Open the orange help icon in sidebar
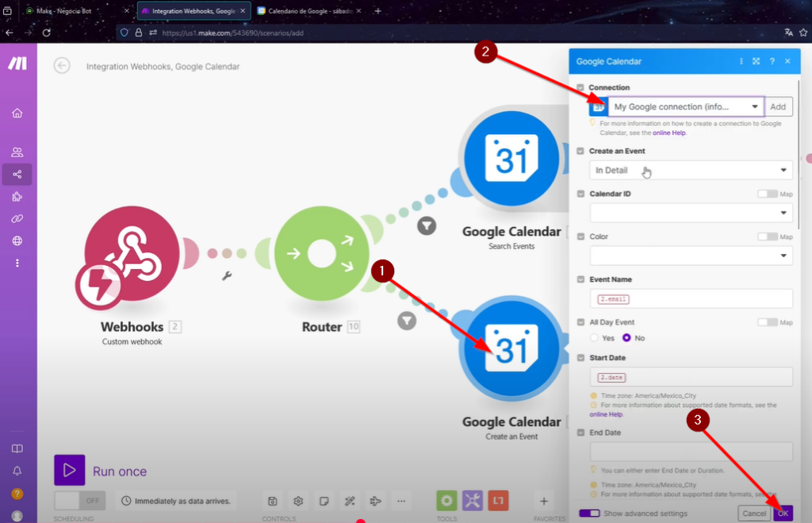 (x=17, y=494)
